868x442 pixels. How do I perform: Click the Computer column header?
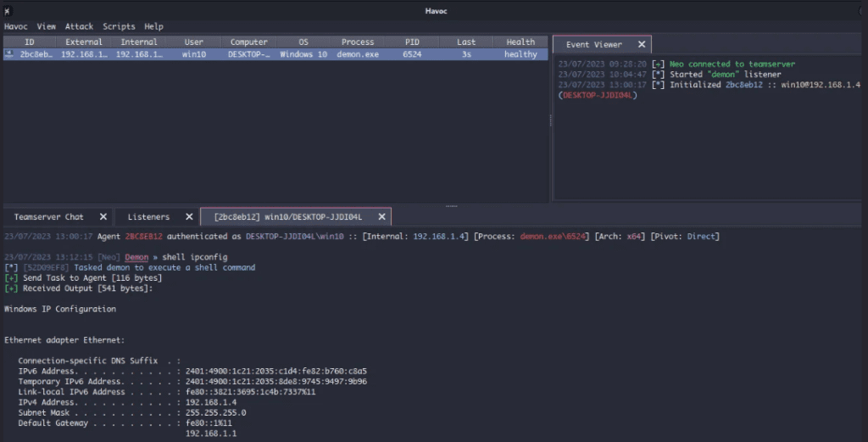248,42
